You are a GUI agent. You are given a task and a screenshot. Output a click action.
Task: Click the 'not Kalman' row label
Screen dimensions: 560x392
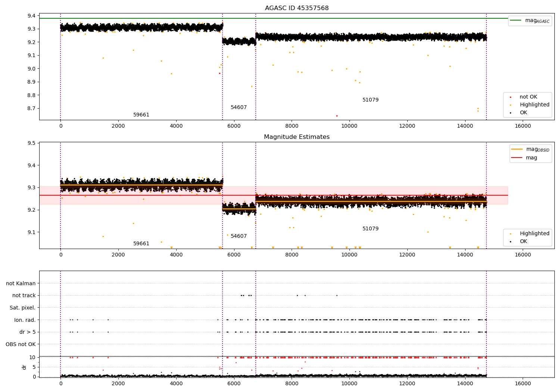[x=21, y=283]
